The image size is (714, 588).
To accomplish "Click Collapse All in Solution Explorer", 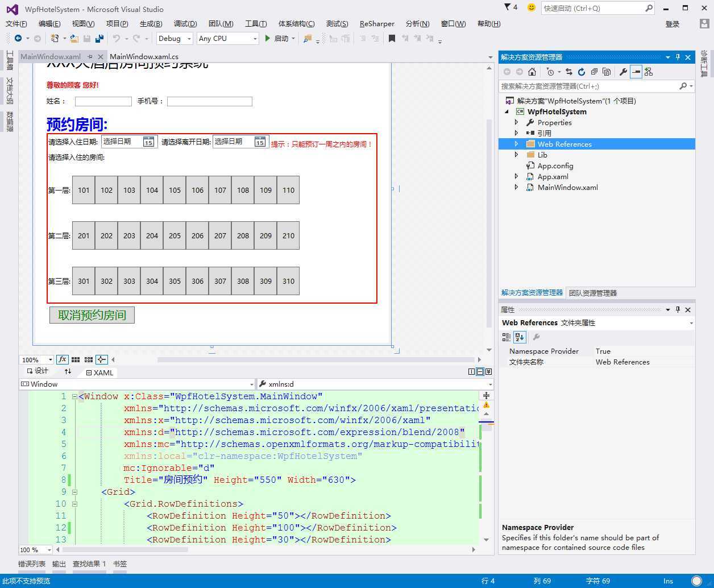I will coord(593,72).
